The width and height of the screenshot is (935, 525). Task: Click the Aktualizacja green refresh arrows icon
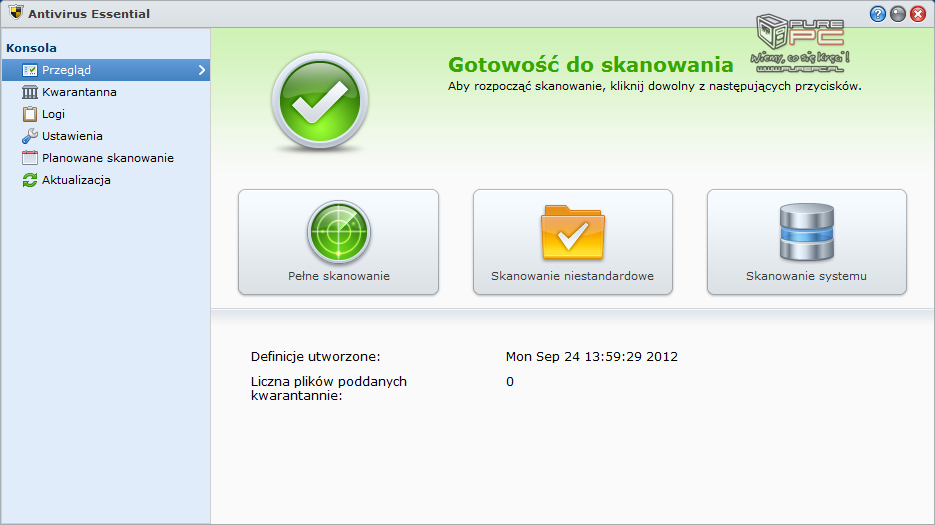[30, 180]
